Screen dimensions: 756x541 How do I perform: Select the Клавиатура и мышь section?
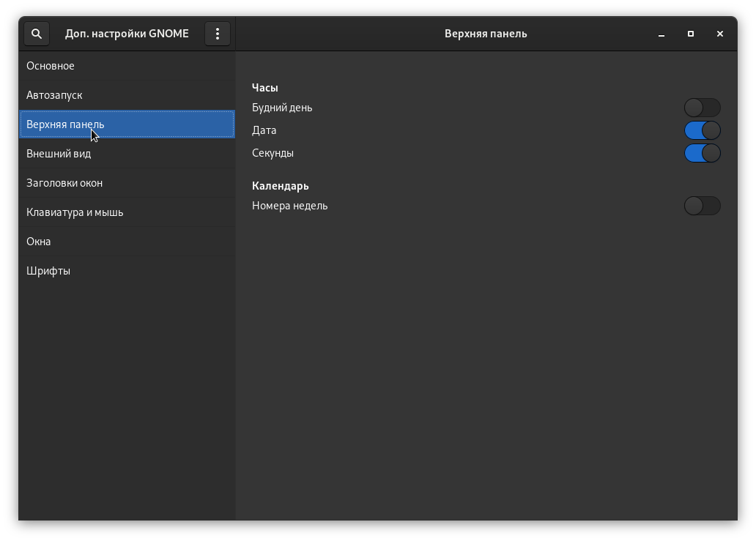[x=75, y=212]
